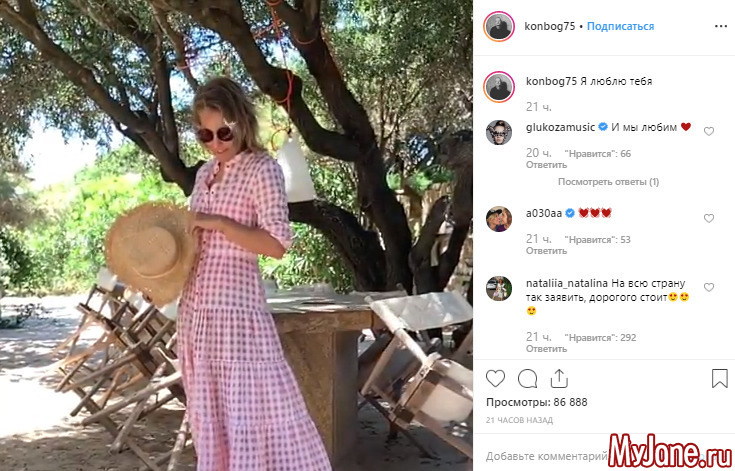
Task: Reply to nataliia_natalina comment via Ответить
Action: (x=546, y=349)
